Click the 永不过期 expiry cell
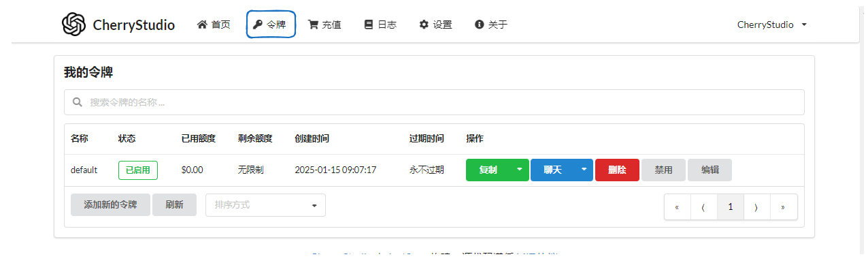 pos(427,170)
